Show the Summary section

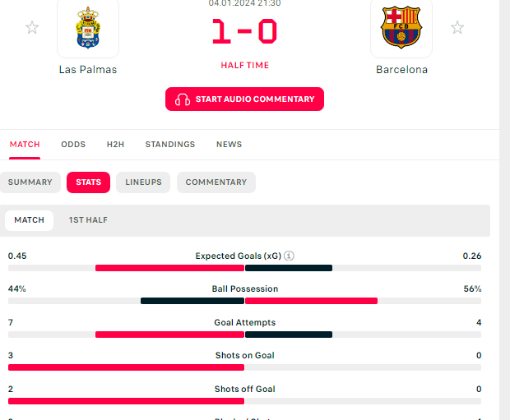[x=30, y=182]
